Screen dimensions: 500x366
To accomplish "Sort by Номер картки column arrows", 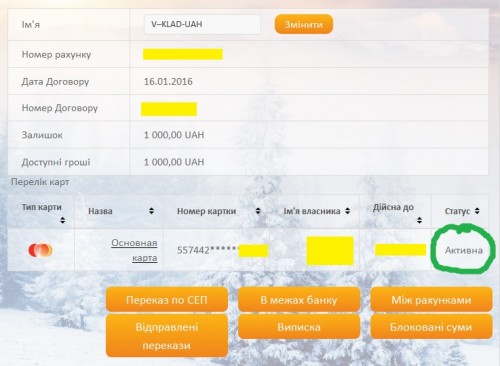I will pos(258,211).
